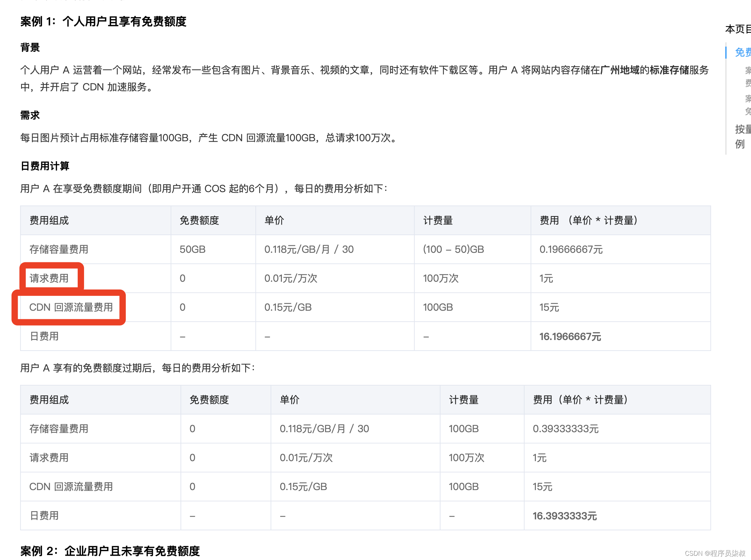Click the (100 – 50)GB billing amount cell
The height and width of the screenshot is (560, 751).
tap(453, 249)
